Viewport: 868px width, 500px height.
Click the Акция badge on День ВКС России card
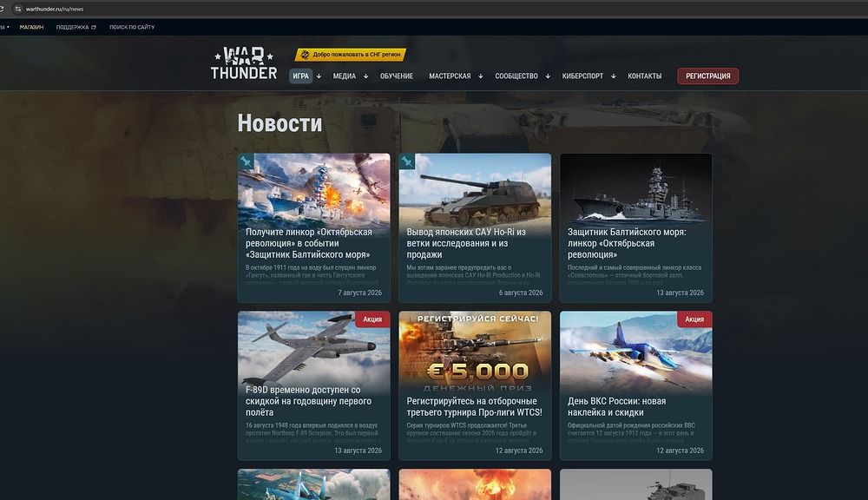point(694,319)
